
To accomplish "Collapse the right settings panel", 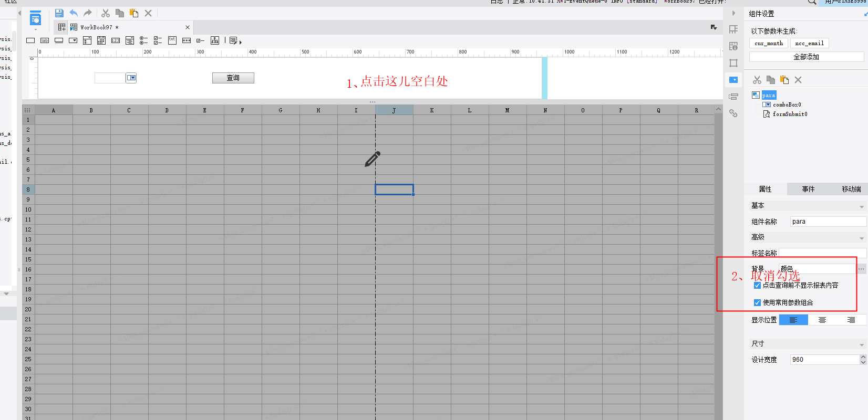I will (733, 13).
